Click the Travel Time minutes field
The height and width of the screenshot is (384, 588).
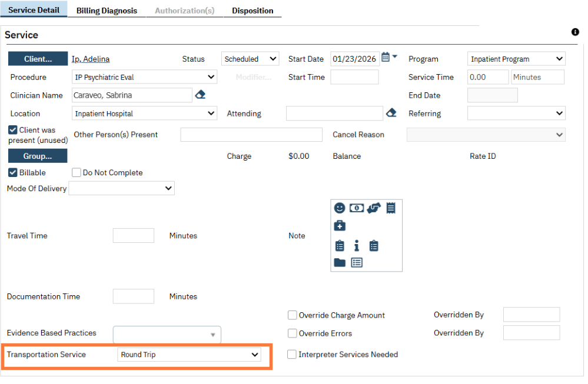133,236
